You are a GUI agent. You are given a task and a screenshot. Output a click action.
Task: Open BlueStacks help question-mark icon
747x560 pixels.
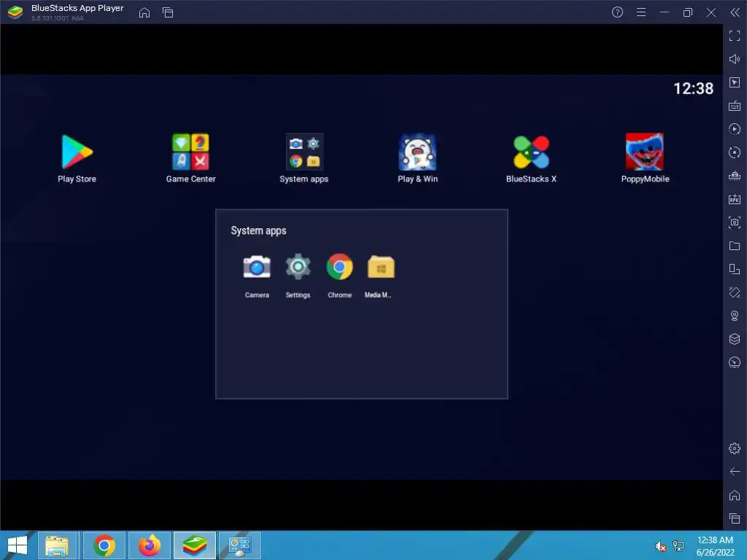(x=617, y=12)
